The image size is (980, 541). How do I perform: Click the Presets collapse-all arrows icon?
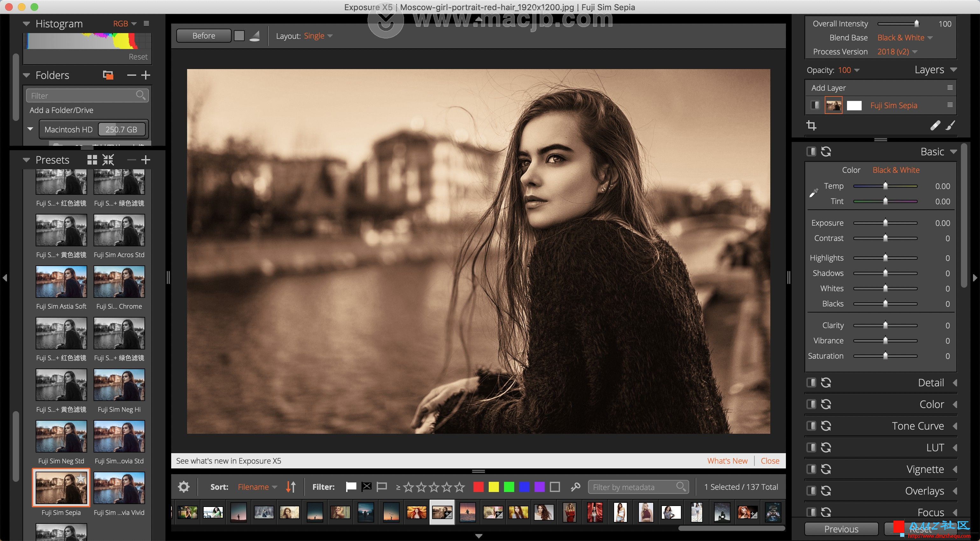(x=108, y=160)
